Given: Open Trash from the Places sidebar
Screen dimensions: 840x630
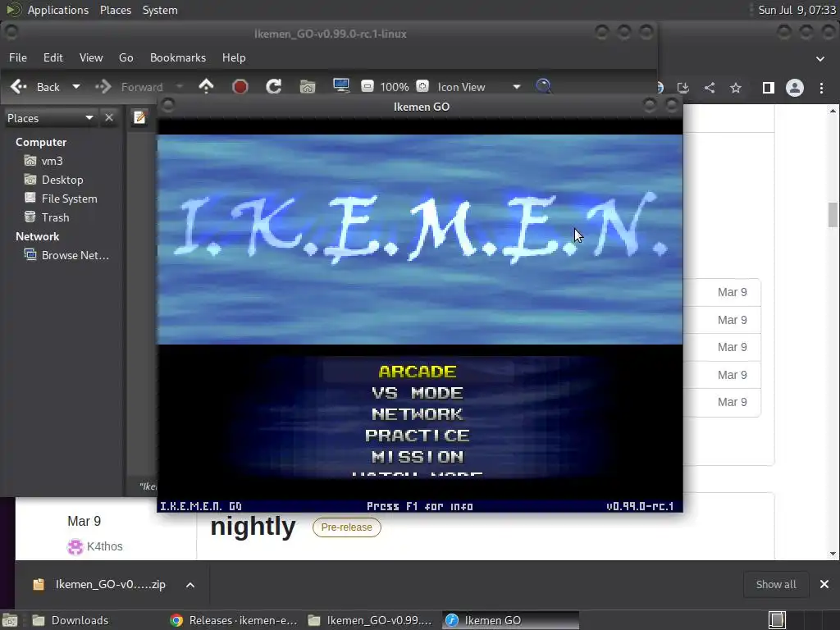Looking at the screenshot, I should click(47, 217).
